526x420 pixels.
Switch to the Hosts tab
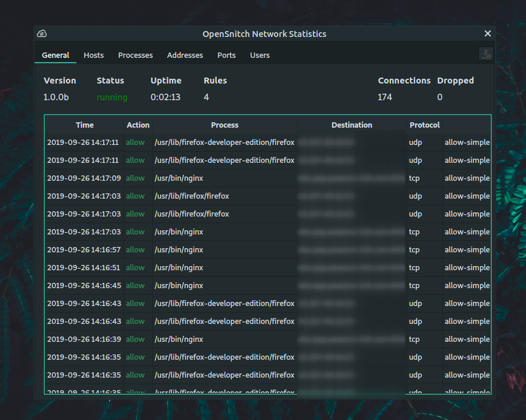coord(94,55)
